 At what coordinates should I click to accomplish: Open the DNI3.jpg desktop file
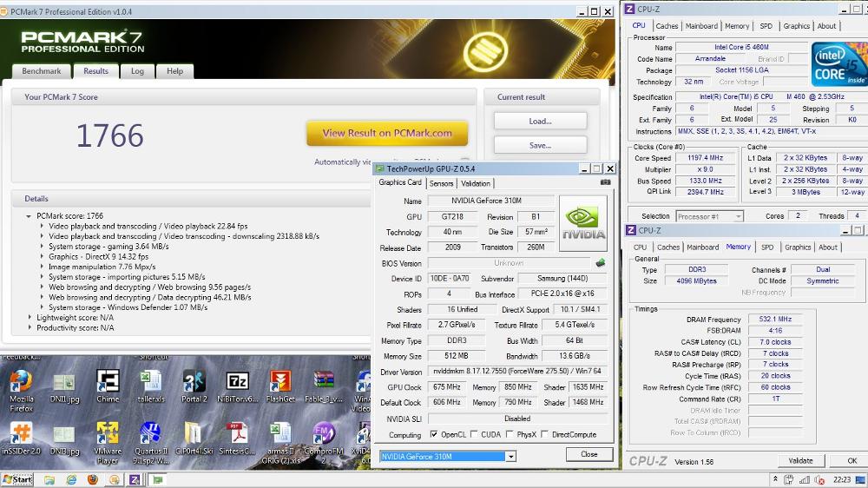click(64, 440)
